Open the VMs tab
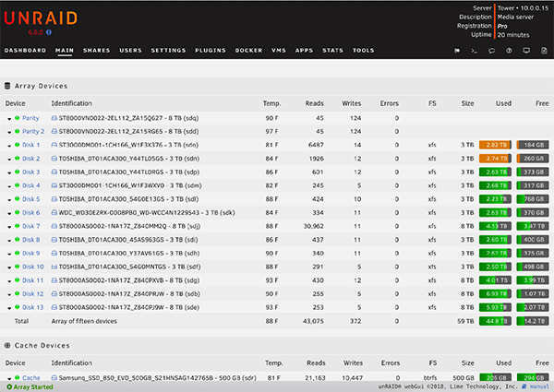 (x=279, y=50)
